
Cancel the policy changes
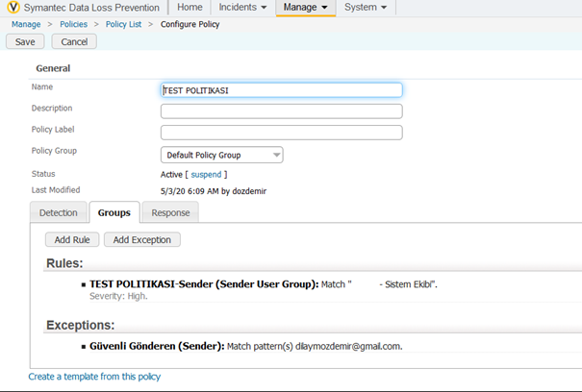[x=74, y=41]
